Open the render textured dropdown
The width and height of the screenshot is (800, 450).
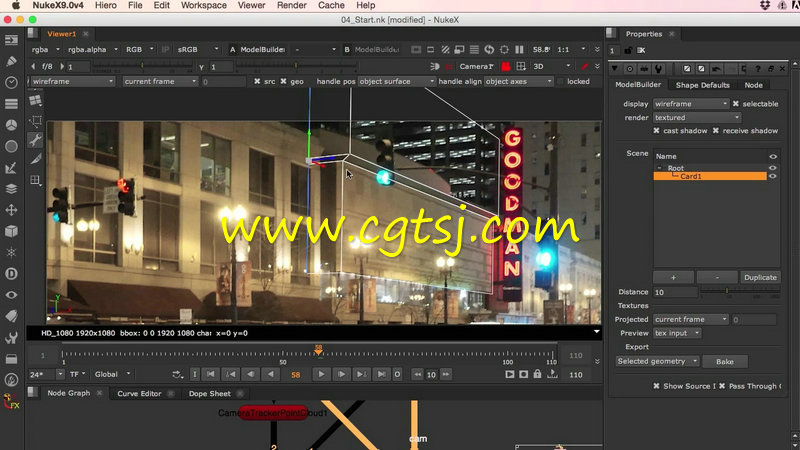pyautogui.click(x=696, y=117)
